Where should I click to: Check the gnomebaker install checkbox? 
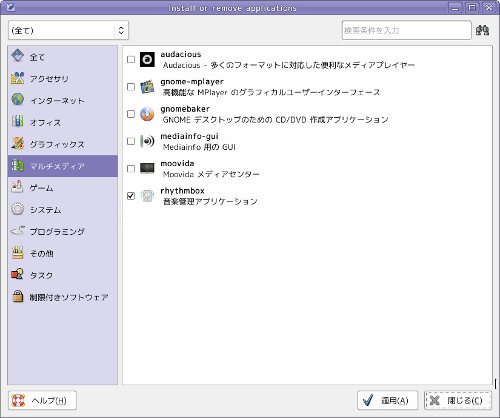(131, 114)
